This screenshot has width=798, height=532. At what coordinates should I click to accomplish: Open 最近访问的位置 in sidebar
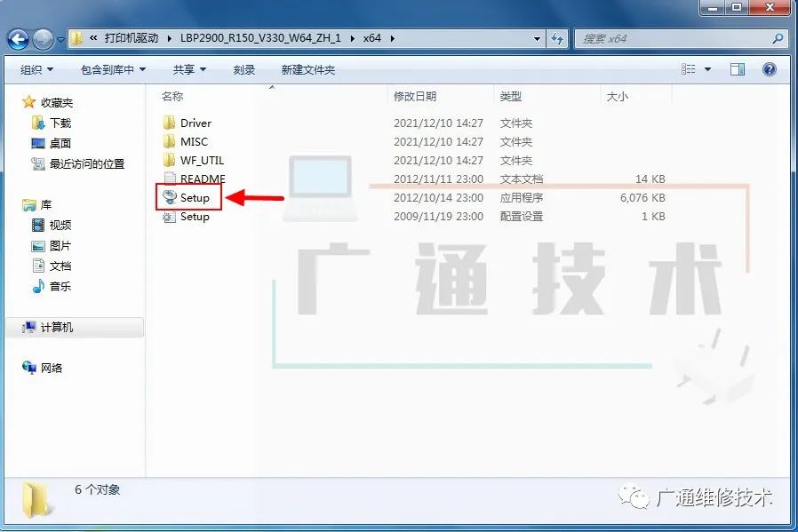(x=87, y=163)
